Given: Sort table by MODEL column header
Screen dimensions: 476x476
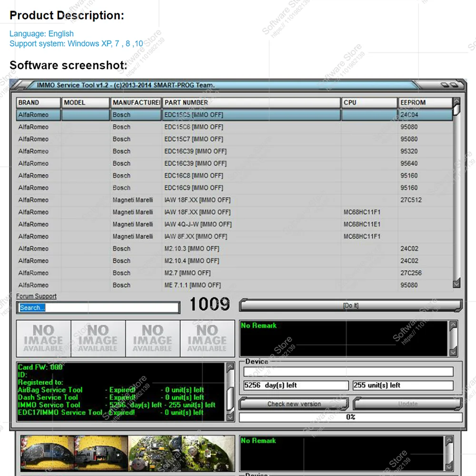Looking at the screenshot, I should click(x=85, y=103).
